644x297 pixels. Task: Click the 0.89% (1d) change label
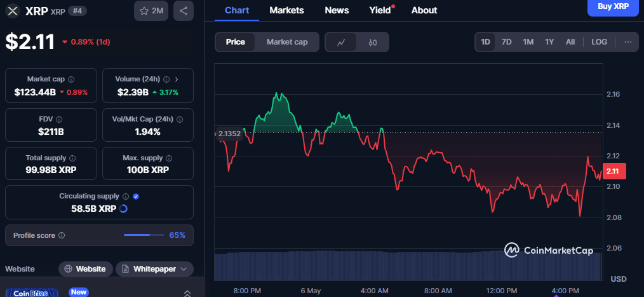tap(86, 42)
